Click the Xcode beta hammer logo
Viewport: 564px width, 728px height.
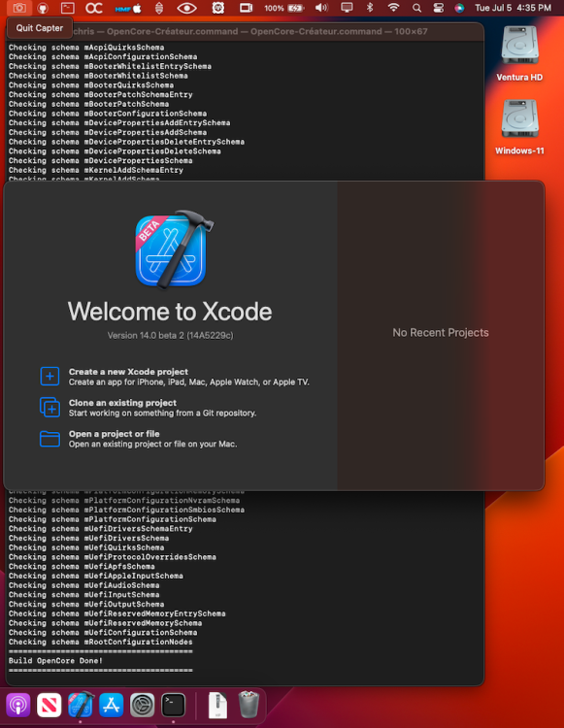click(174, 248)
